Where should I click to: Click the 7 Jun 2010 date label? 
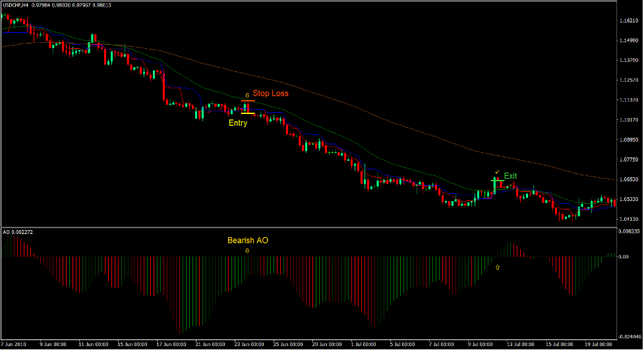click(14, 344)
